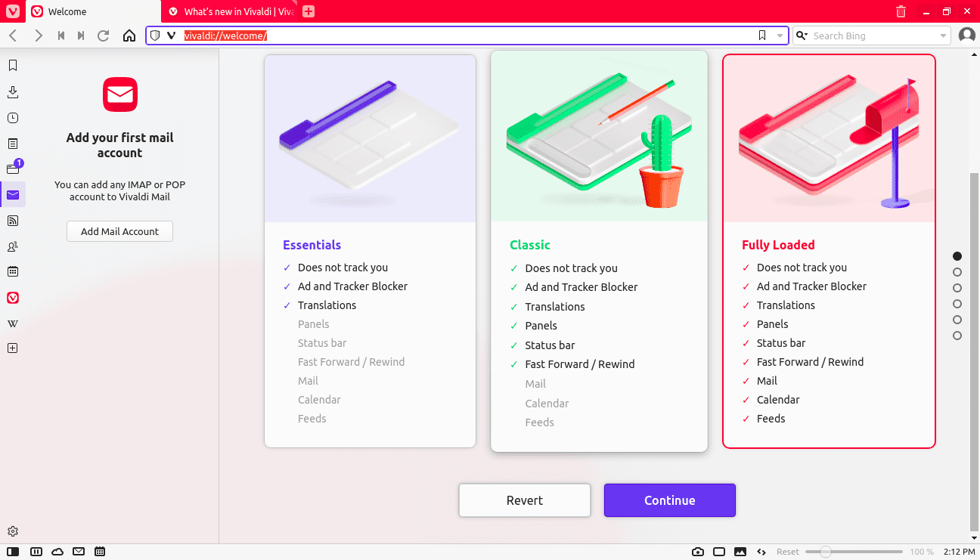
Task: Open the Calendar panel in sidebar
Action: pyautogui.click(x=13, y=271)
